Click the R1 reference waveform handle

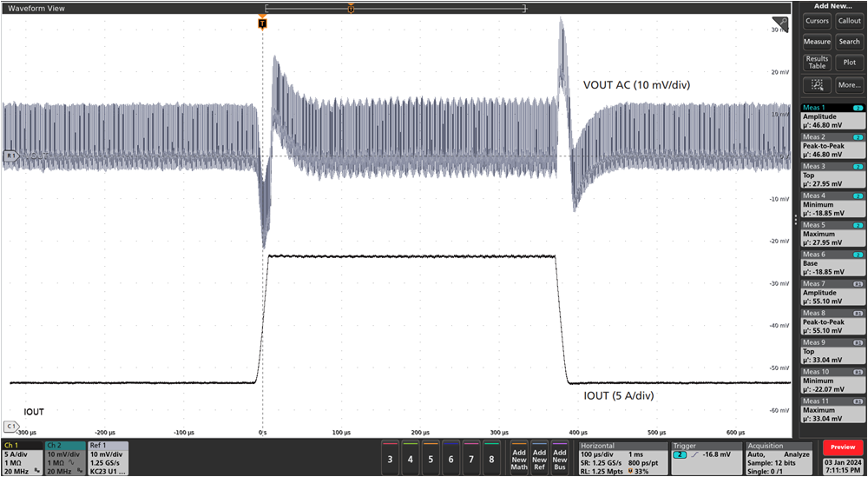click(10, 156)
